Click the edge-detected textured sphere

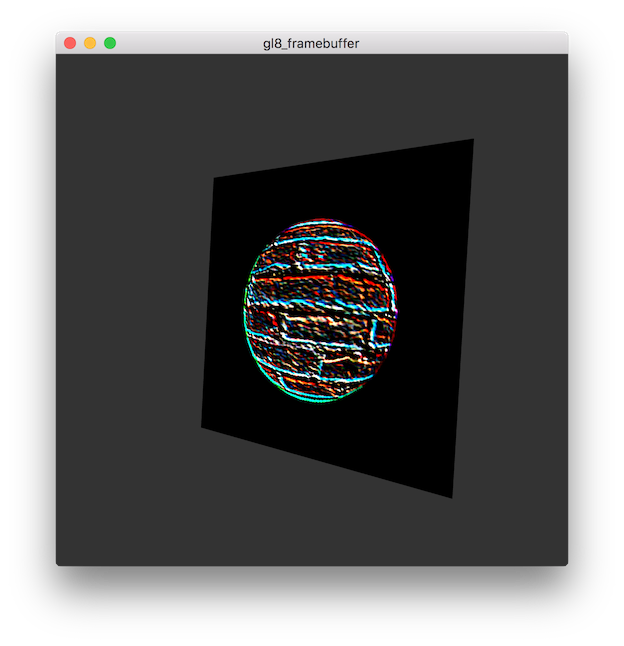point(320,311)
